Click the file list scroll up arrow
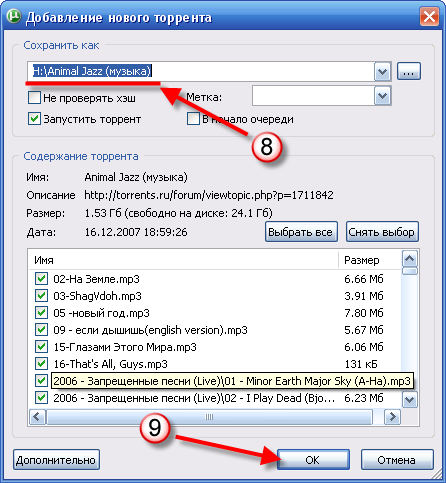The width and height of the screenshot is (446, 483). (409, 259)
